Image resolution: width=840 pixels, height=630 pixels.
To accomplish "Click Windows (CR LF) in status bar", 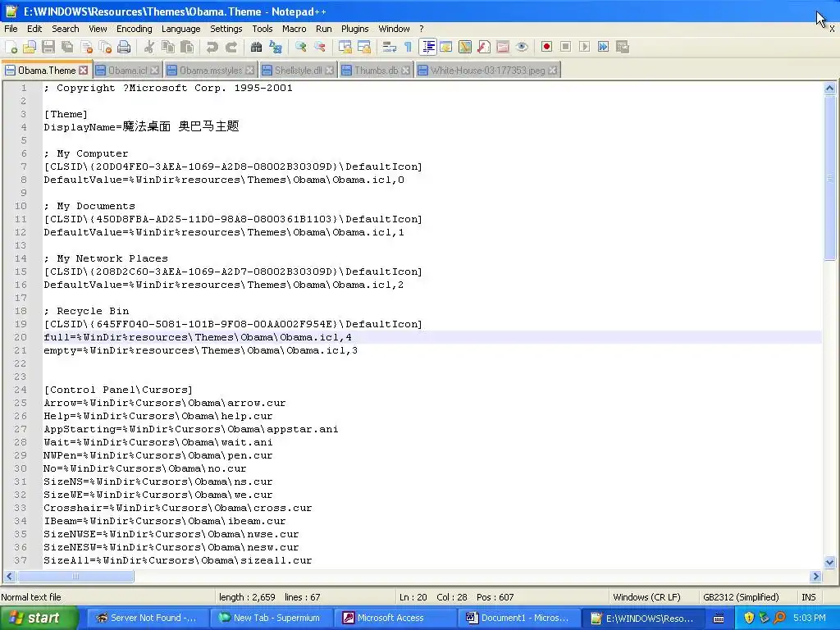I will click(x=646, y=597).
